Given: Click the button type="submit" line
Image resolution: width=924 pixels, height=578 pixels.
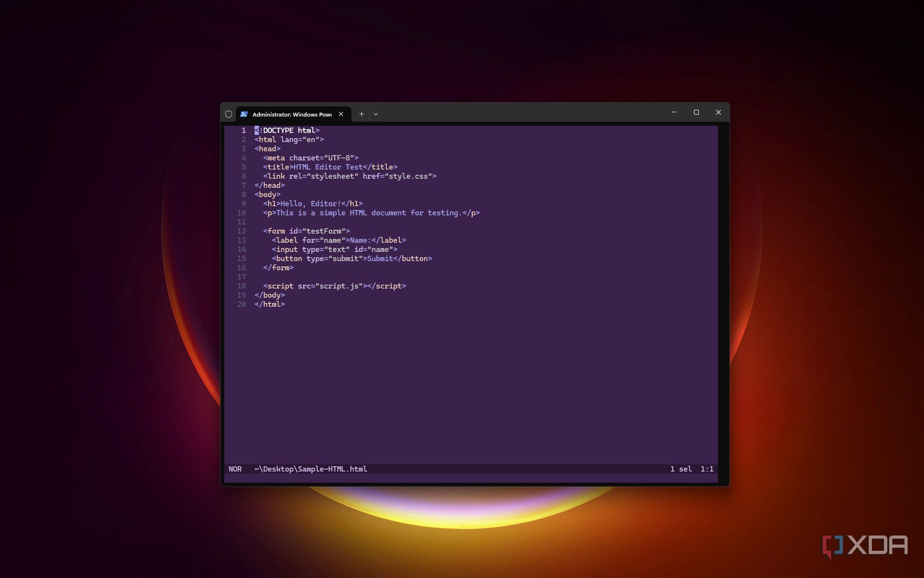Looking at the screenshot, I should [x=352, y=259].
